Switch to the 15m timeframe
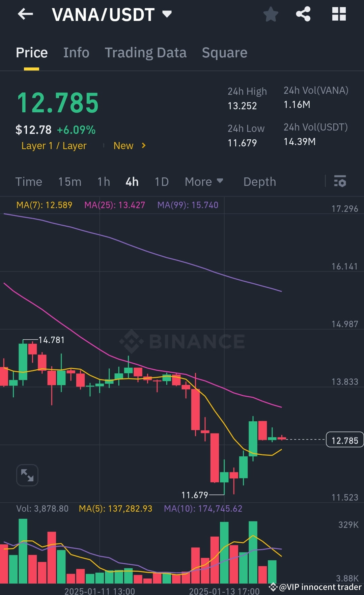 tap(69, 181)
